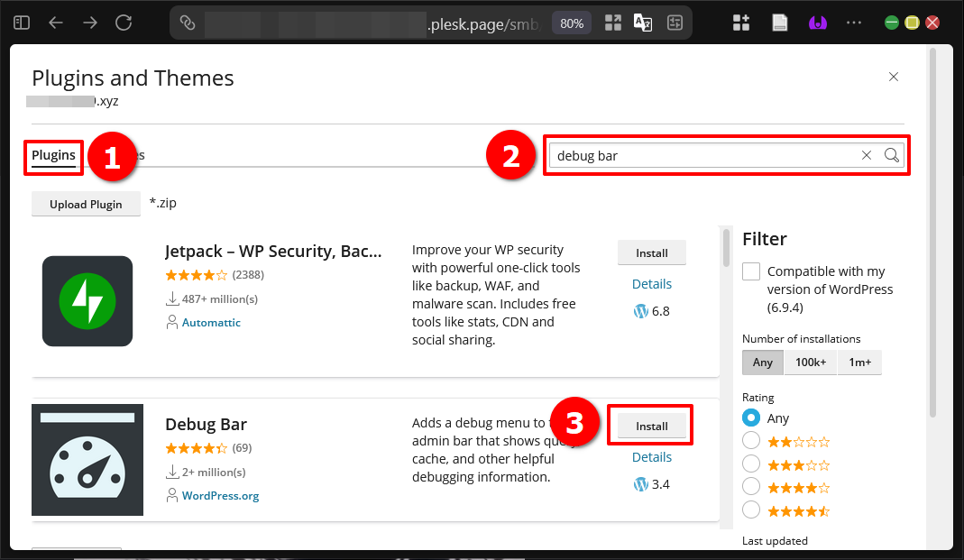Click the link icon in the address bar
Viewport: 964px width, 560px height.
point(188,23)
